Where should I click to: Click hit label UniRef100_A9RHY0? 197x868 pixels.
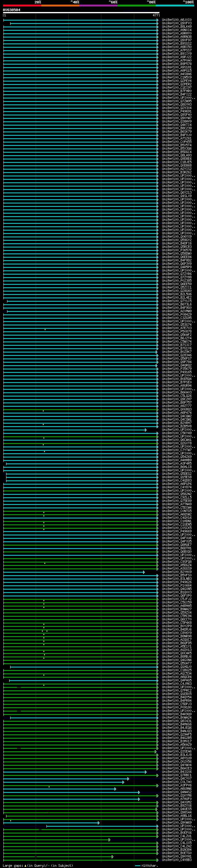tap(177, 33)
